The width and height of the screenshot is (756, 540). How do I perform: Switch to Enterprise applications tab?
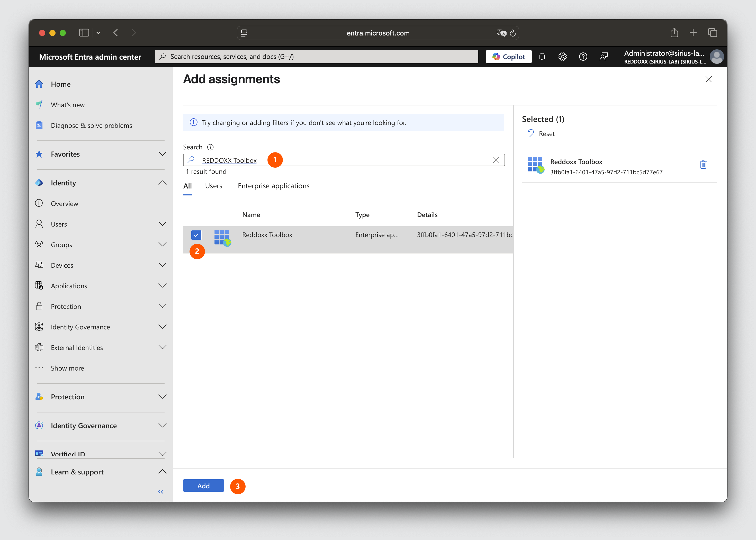(274, 186)
